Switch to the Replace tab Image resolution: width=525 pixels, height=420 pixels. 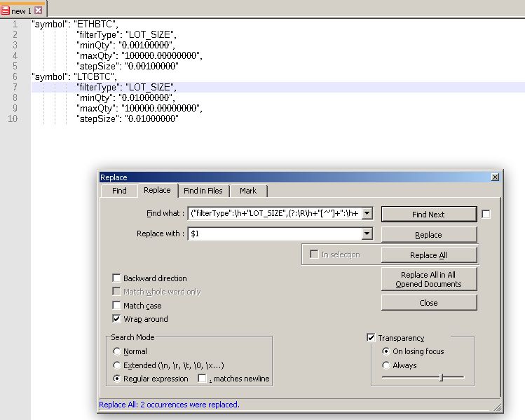pos(157,190)
